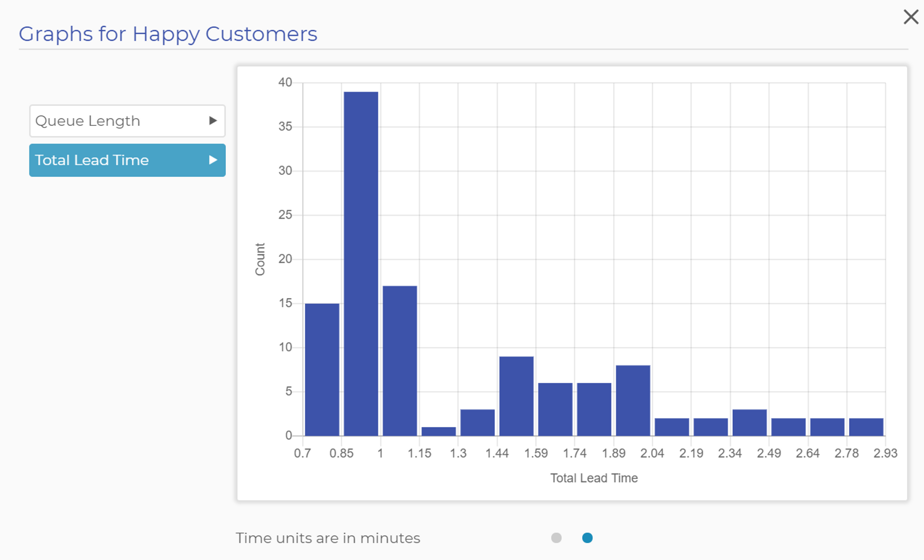Viewport: 924px width, 560px height.
Task: Click the bar between 1.74 and 1.89
Action: tap(594, 409)
